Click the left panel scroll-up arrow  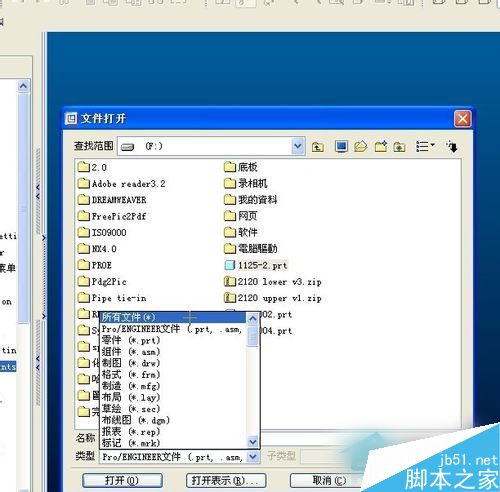coord(23,86)
